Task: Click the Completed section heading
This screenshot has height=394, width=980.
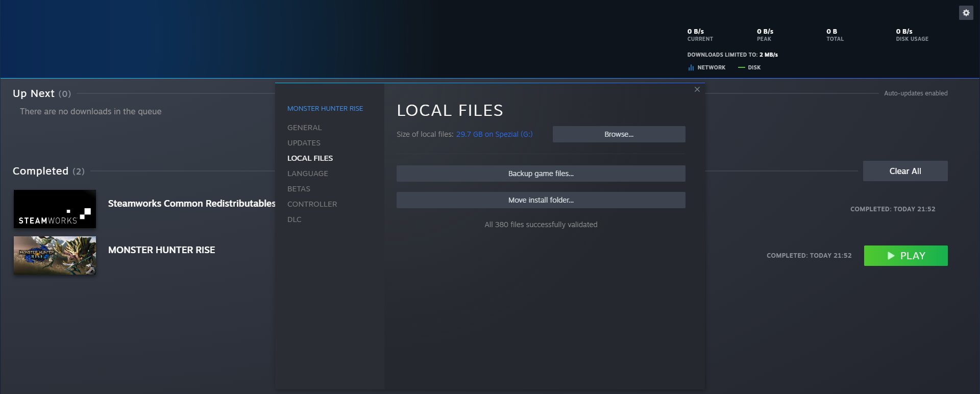Action: (x=40, y=171)
